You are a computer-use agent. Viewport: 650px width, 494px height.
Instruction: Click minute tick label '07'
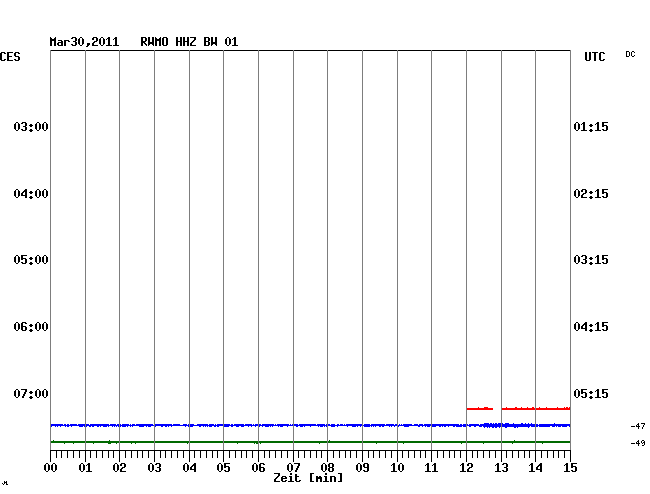[x=293, y=468]
